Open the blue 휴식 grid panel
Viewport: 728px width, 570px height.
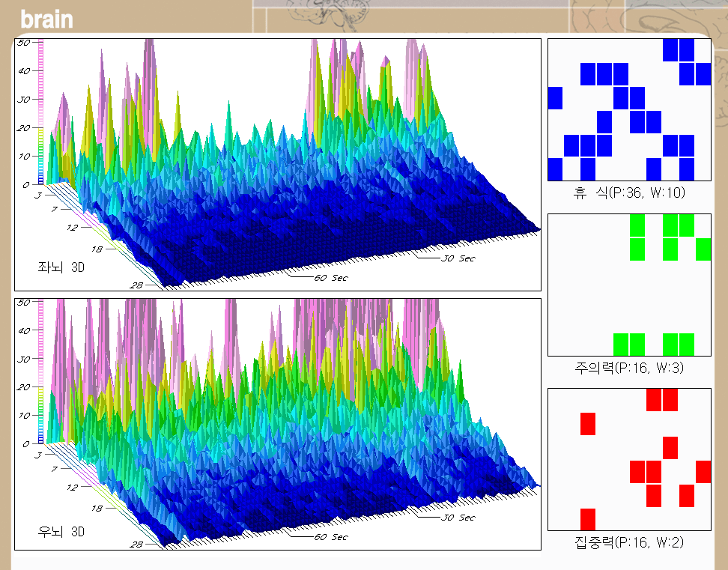[629, 110]
